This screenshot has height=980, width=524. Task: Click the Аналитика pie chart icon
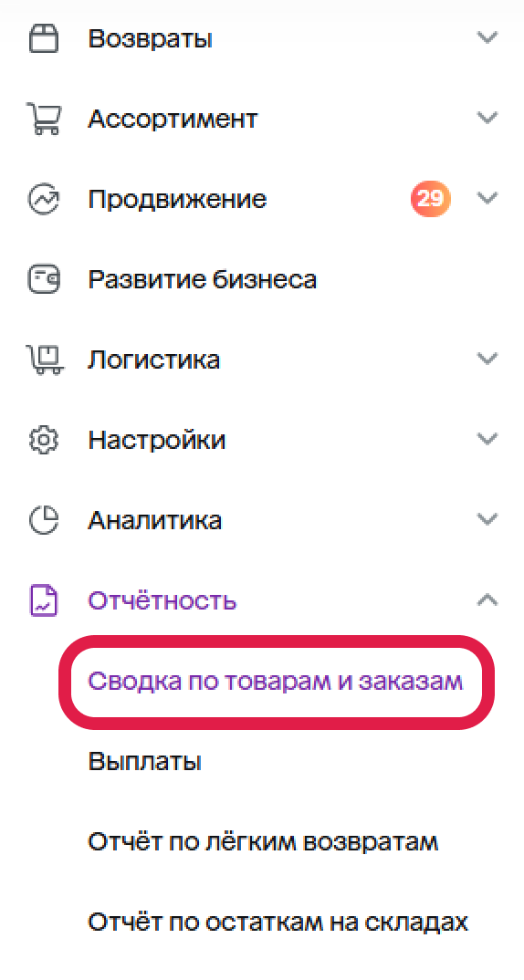click(44, 521)
